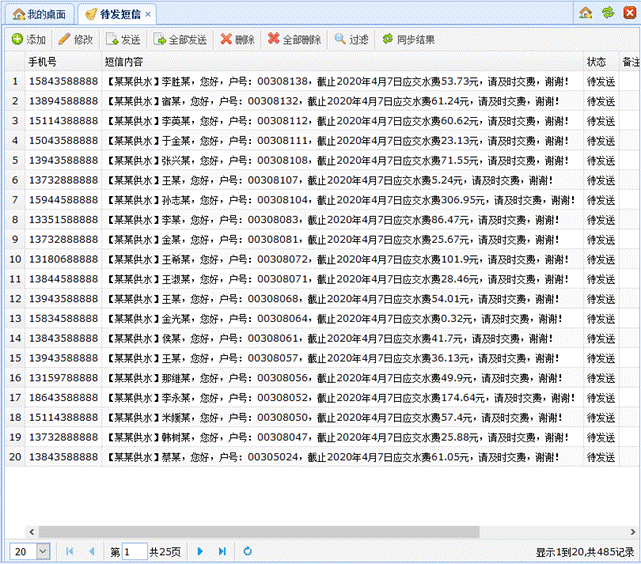Go to the previous page
The height and width of the screenshot is (564, 641).
92,552
